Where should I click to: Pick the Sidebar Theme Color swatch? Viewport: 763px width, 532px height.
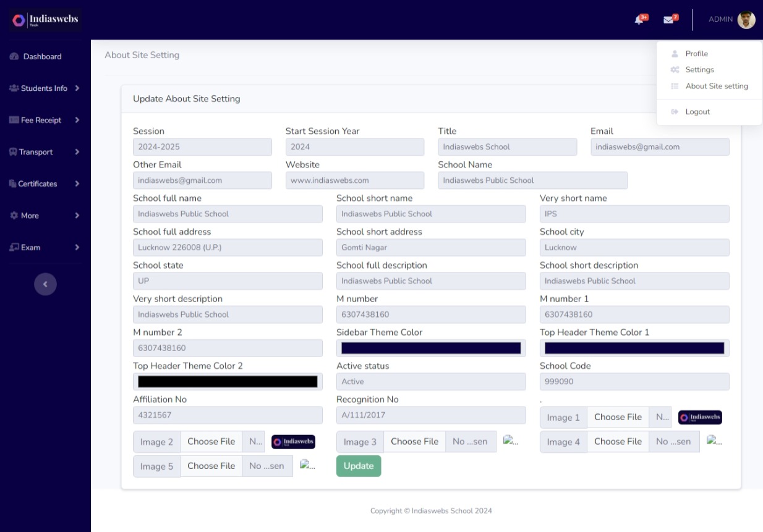(x=431, y=348)
